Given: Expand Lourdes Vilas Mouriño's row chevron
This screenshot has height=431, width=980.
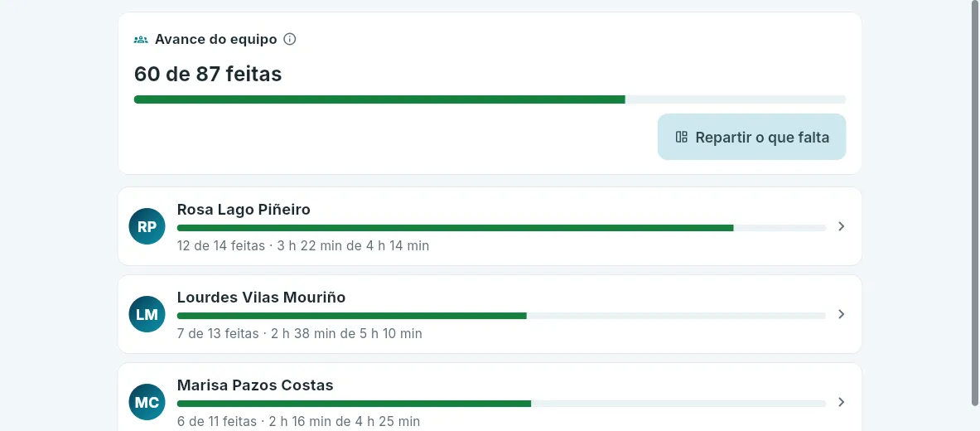Looking at the screenshot, I should (842, 314).
